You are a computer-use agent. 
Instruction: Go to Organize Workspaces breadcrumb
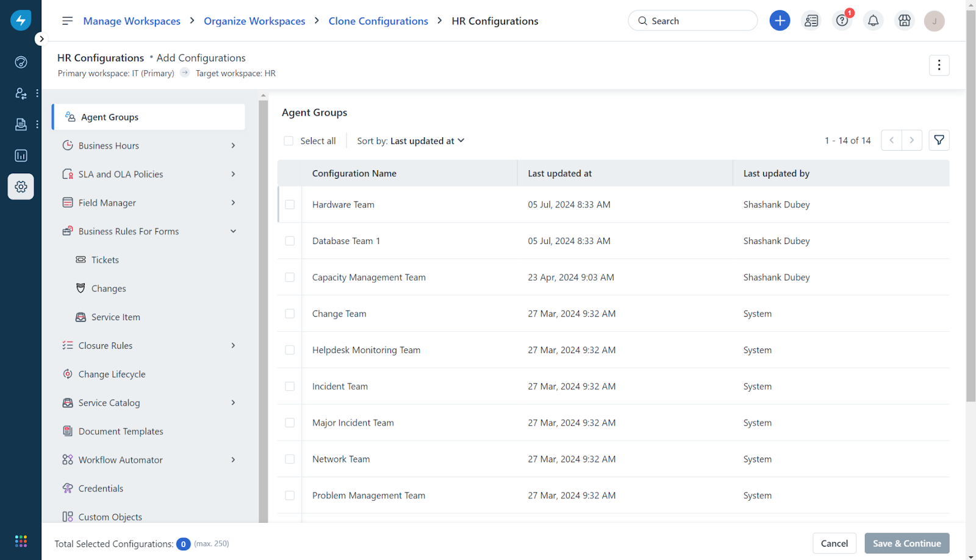254,21
